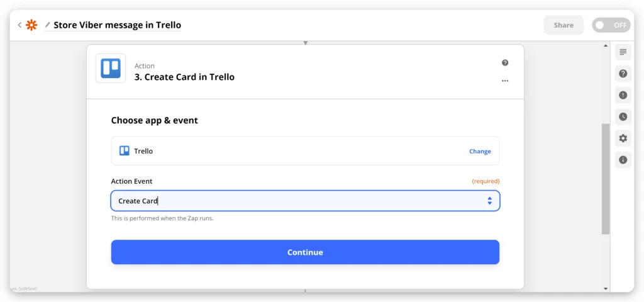Viewport: 644px width, 302px height.
Task: Click the large Trello action step icon
Action: 111,68
